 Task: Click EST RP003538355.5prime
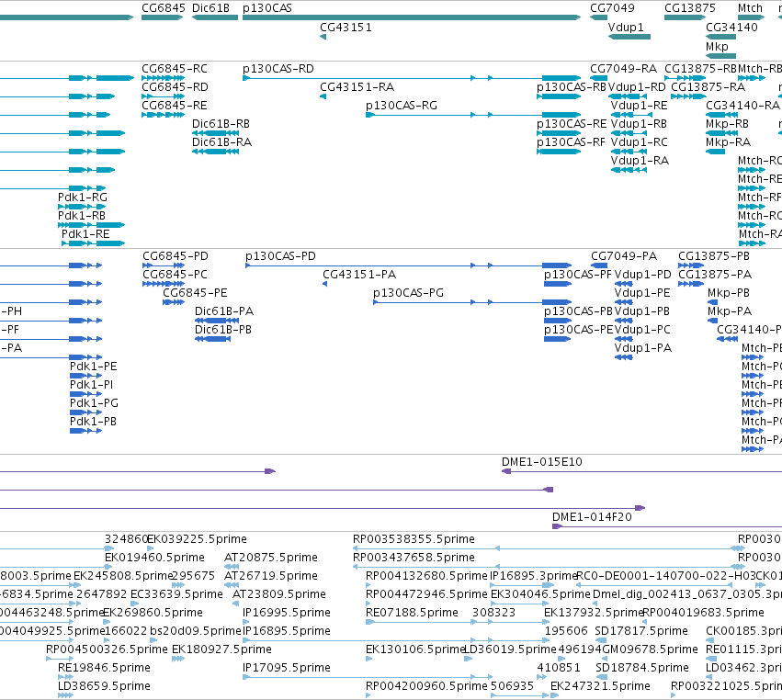coord(414,539)
